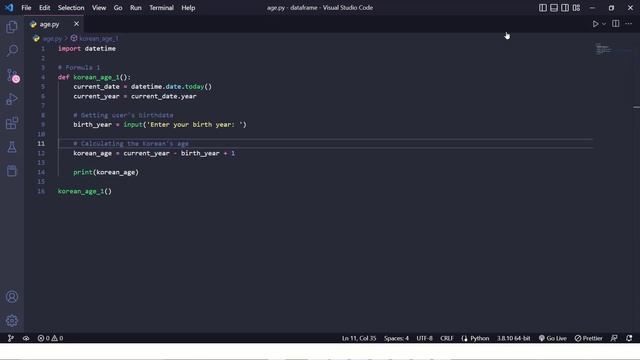
Task: Toggle the primary side bar layout
Action: coord(542,8)
